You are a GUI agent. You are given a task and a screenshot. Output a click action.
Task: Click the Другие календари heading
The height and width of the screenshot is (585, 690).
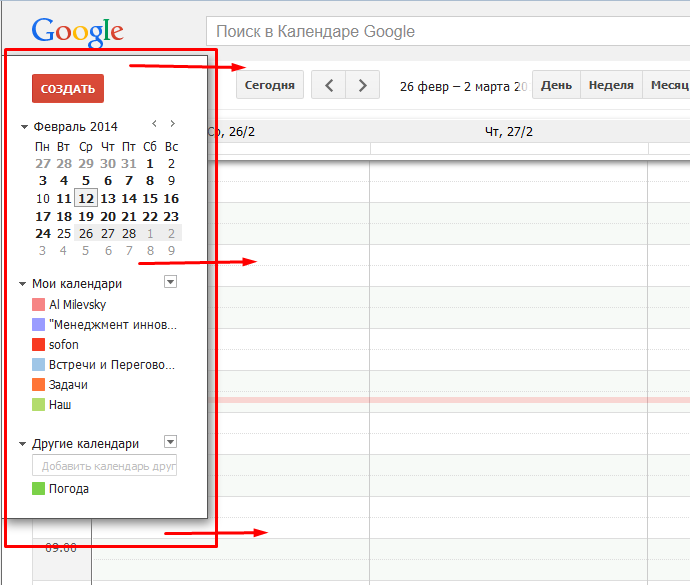coord(85,444)
